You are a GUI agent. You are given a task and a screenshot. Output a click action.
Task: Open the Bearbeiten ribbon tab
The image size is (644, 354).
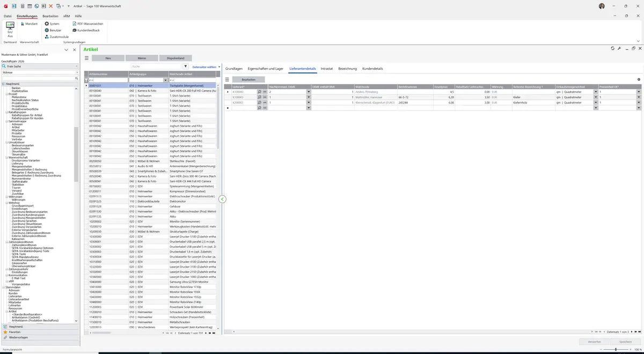[50, 16]
